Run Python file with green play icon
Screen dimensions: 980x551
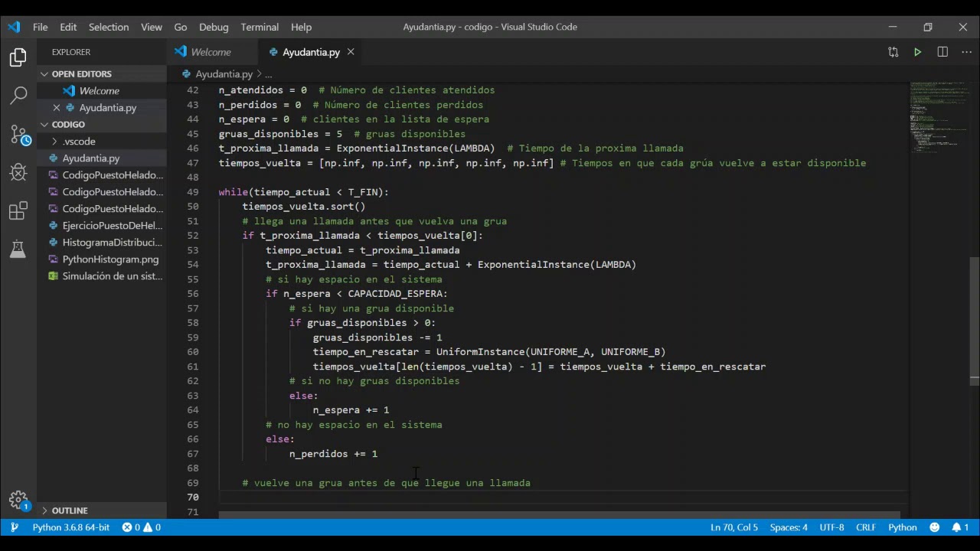click(917, 52)
